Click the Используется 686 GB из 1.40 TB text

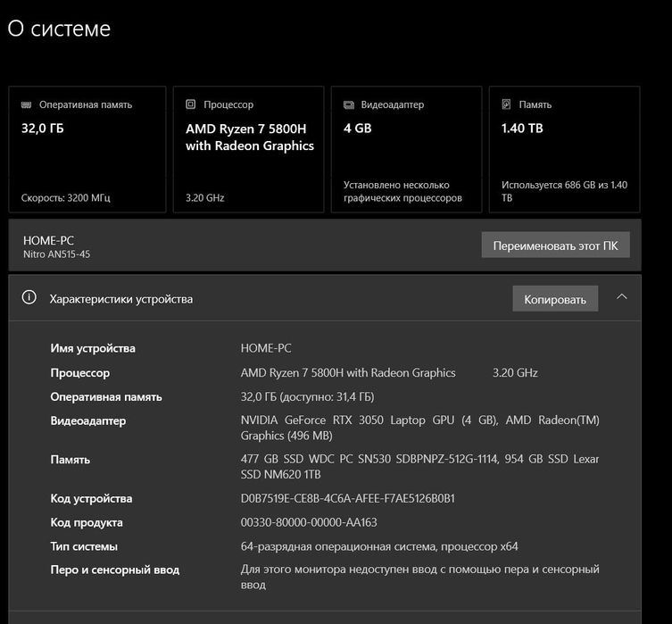pyautogui.click(x=564, y=191)
